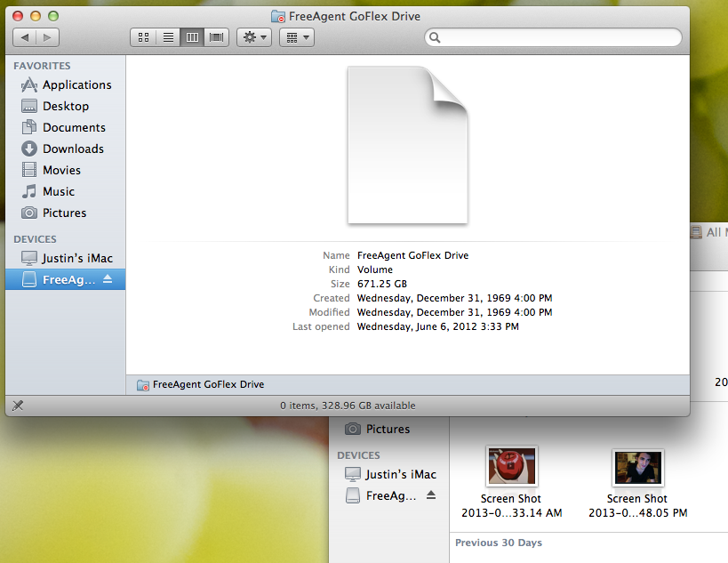Eject FreeAgent drive in background window
Screen dimensions: 728x563
(x=431, y=495)
